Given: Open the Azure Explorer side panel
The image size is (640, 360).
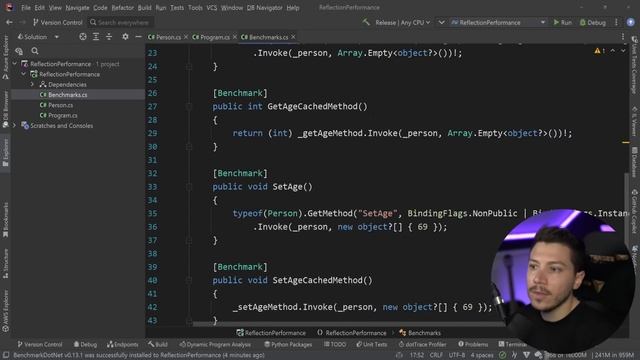Looking at the screenshot, I should [x=5, y=57].
